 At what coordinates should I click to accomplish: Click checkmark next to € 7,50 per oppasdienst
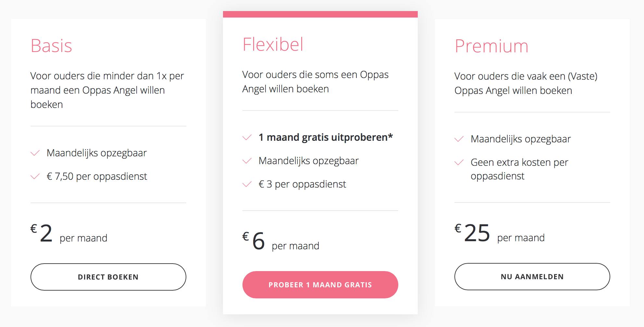coord(35,177)
